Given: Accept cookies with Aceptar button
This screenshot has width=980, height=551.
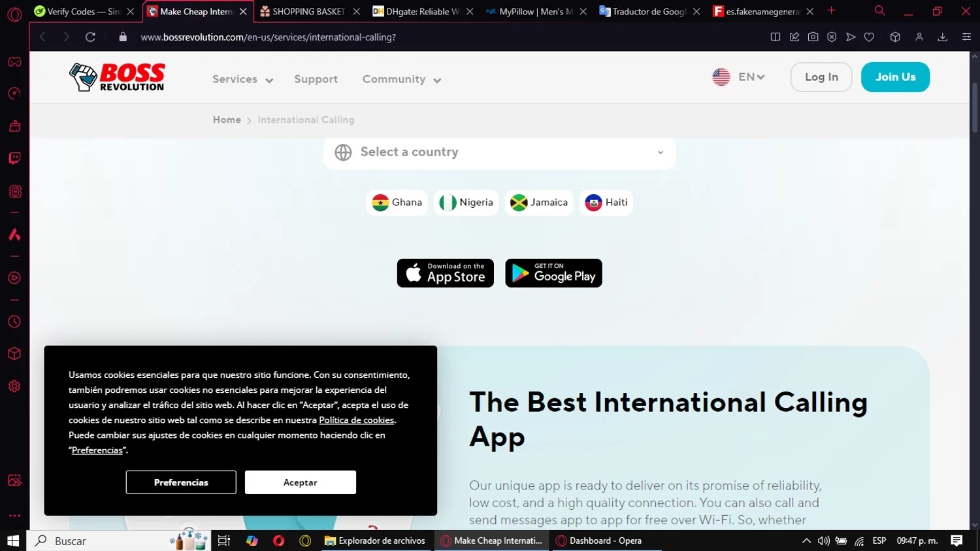Looking at the screenshot, I should click(x=301, y=482).
